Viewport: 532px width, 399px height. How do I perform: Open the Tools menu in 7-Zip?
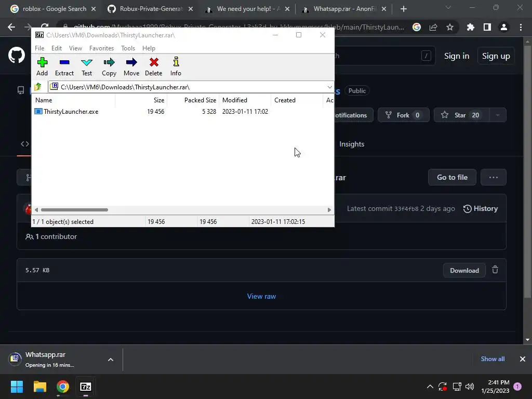point(128,48)
